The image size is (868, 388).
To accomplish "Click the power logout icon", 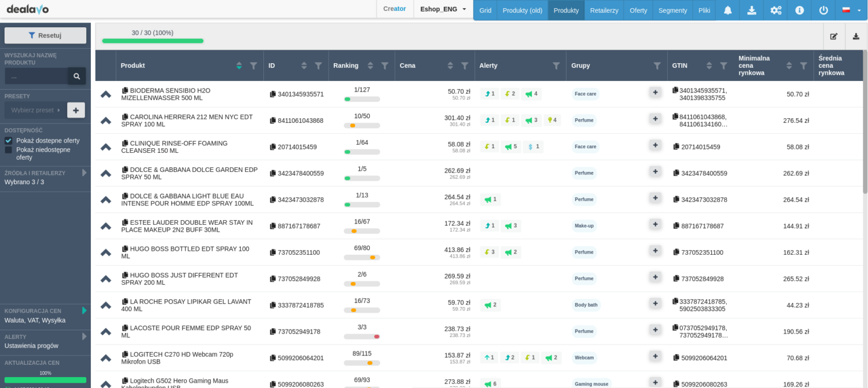I will click(823, 10).
